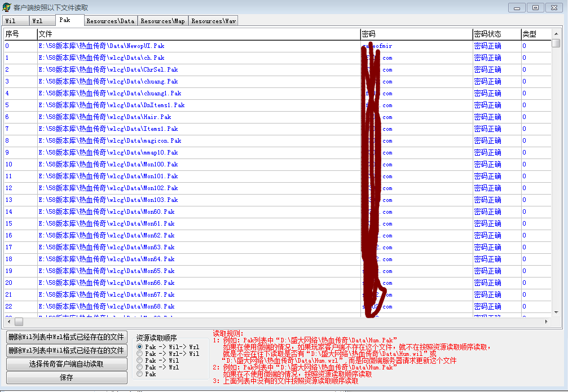Image resolution: width=568 pixels, height=392 pixels.
Task: Switch to the Resources\Data tab
Action: click(x=111, y=21)
